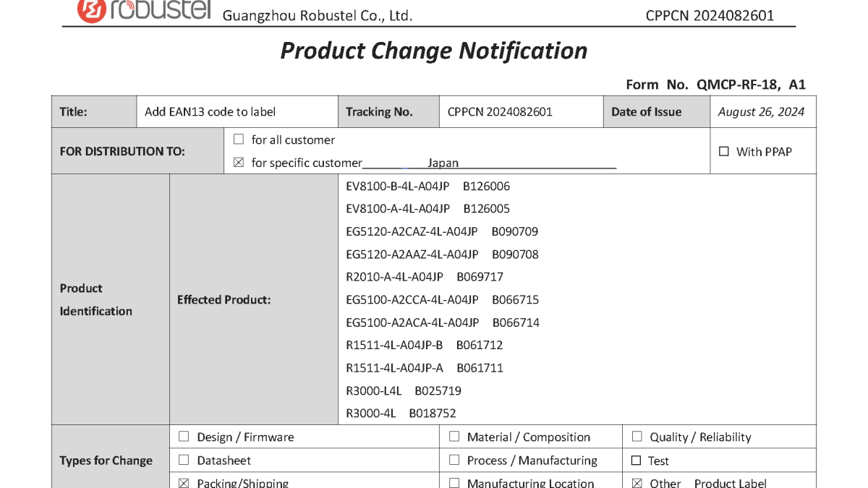Click the Tracking No. value 'CPPCN 2024082601'
This screenshot has height=488, width=868.
(x=500, y=111)
